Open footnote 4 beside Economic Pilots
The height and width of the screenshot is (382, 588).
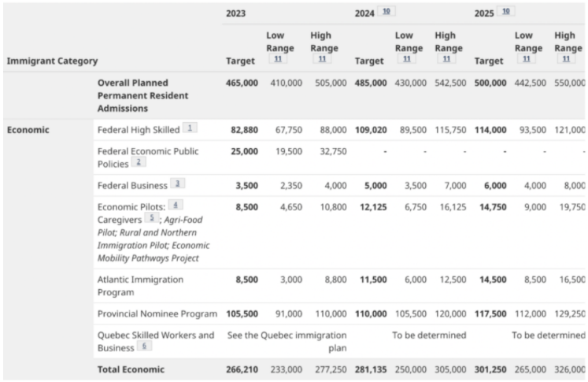[x=175, y=205]
